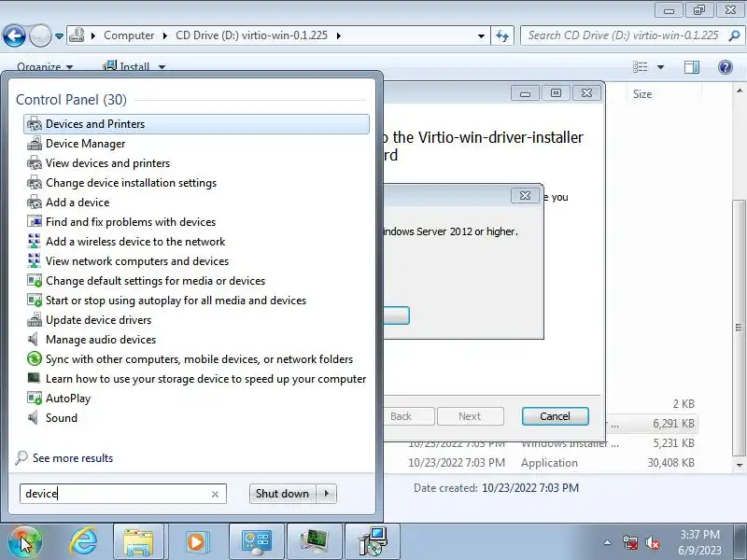This screenshot has height=560, width=747.
Task: Show hidden tray icons
Action: (608, 542)
